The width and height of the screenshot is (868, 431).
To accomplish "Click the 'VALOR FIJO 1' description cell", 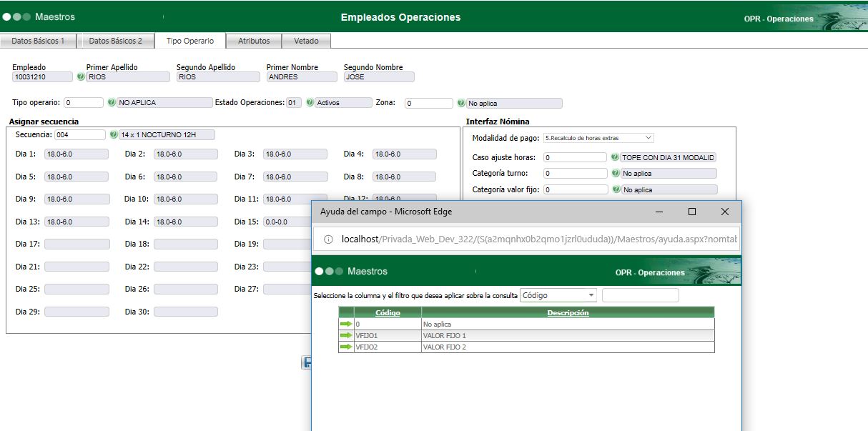I will (568, 336).
